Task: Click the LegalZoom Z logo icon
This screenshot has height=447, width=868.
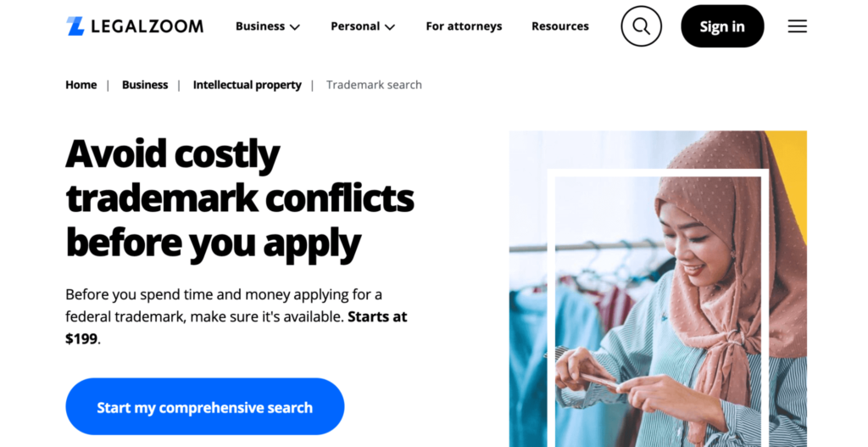Action: point(75,26)
